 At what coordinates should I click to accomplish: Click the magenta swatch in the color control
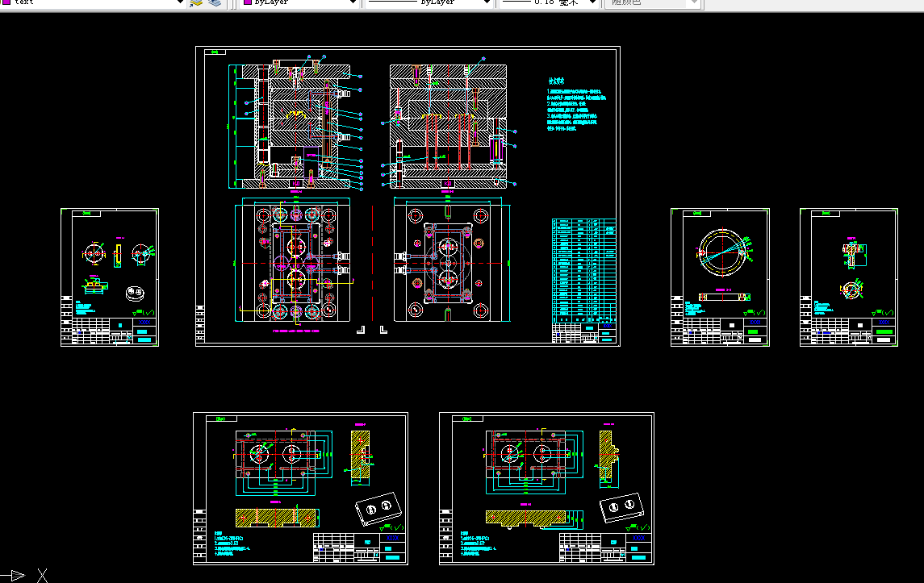[x=248, y=2]
